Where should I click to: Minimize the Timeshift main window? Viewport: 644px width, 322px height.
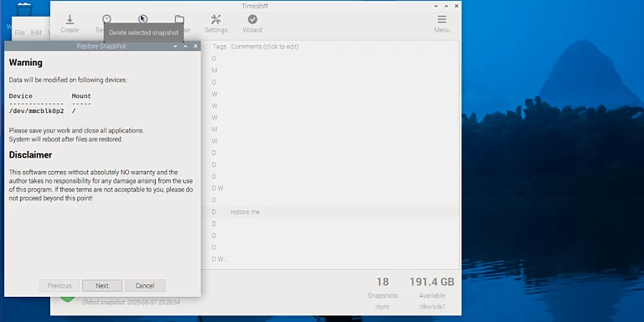pos(436,6)
